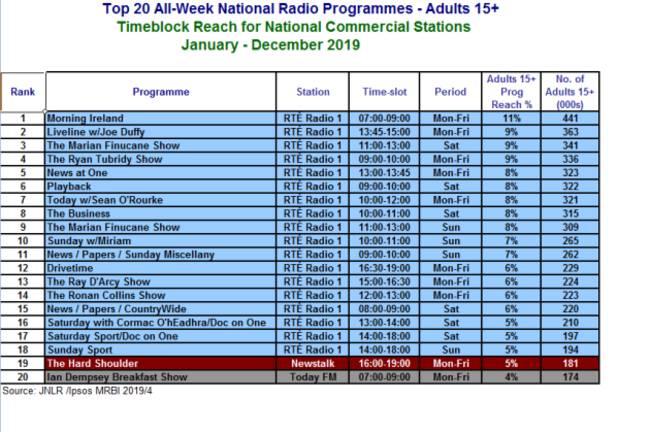Click the 'No. of Adults 15+ (000s)' header
650x432 pixels.
pyautogui.click(x=570, y=92)
